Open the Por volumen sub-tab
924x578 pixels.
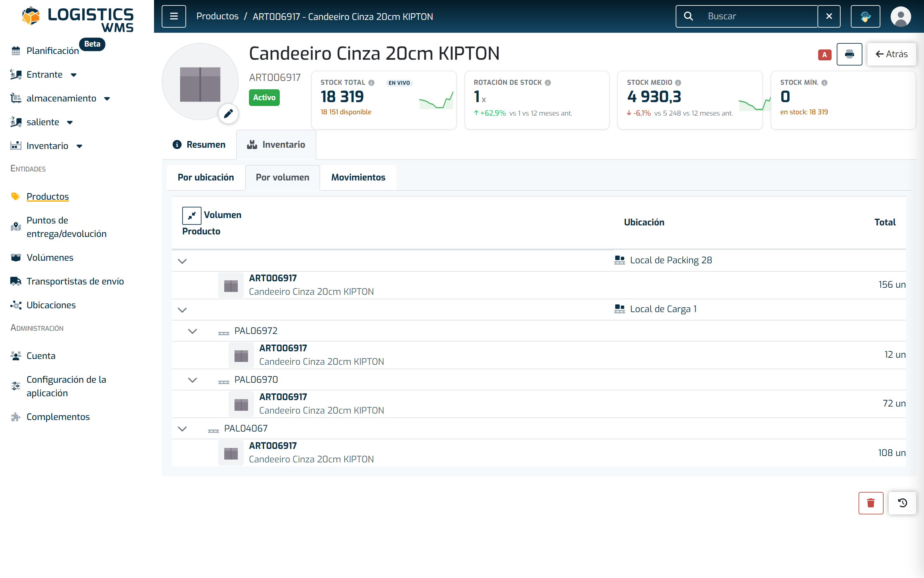(x=283, y=177)
